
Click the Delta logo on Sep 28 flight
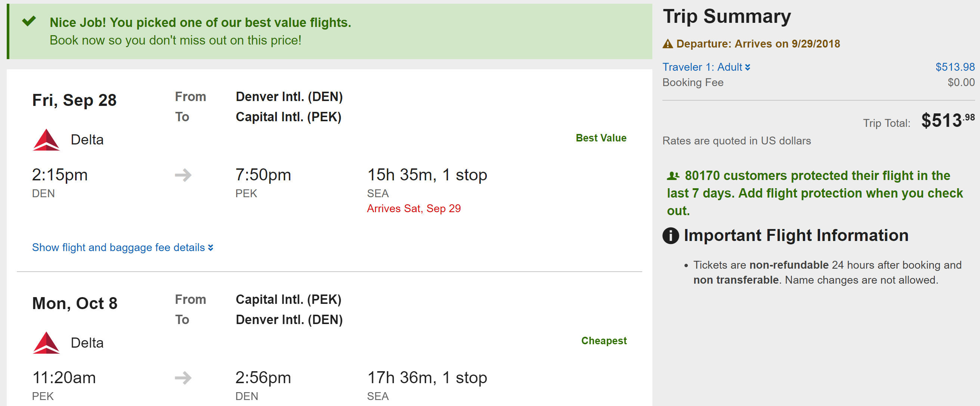[46, 140]
